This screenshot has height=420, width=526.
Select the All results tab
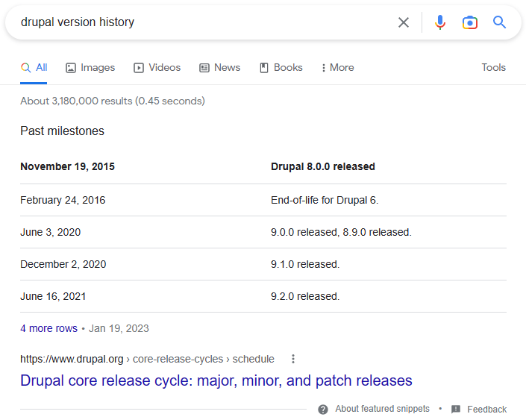(x=34, y=67)
